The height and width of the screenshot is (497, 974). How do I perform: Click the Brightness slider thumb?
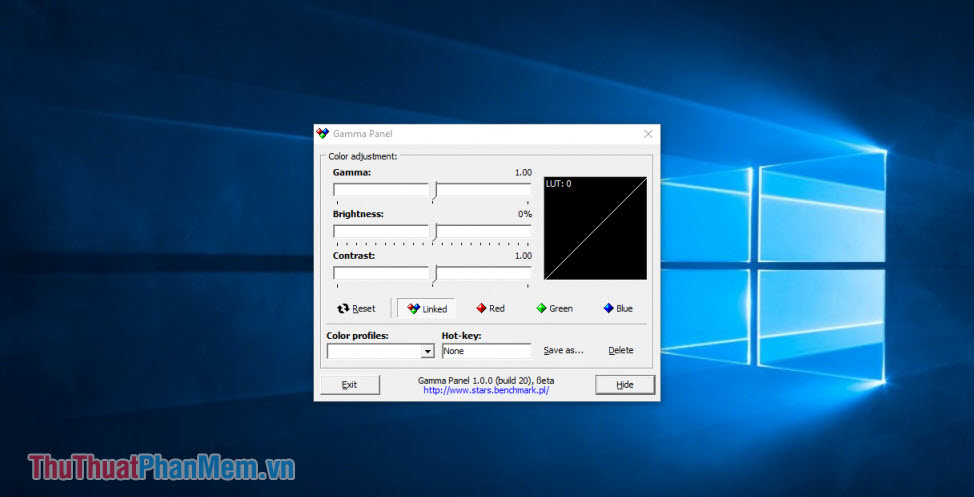[x=433, y=233]
